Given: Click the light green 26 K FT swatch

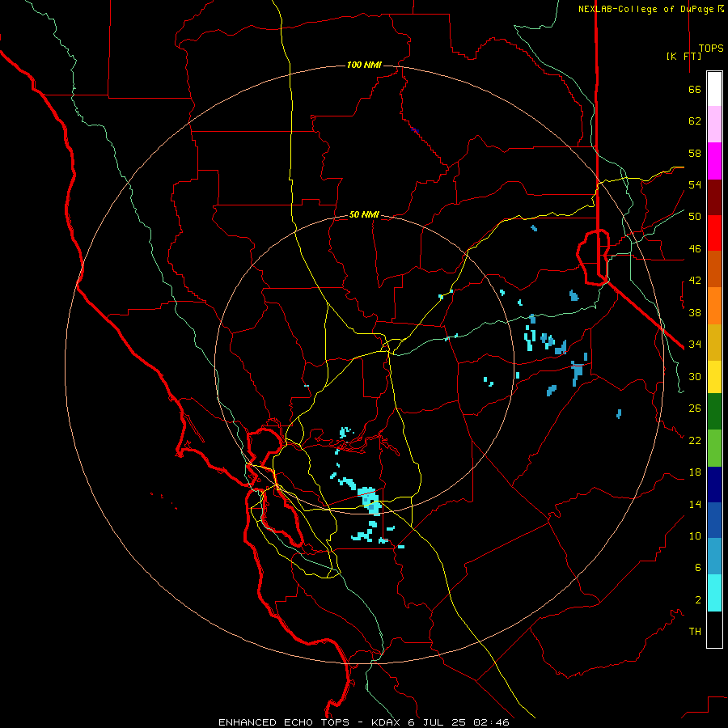Looking at the screenshot, I should coord(714,448).
